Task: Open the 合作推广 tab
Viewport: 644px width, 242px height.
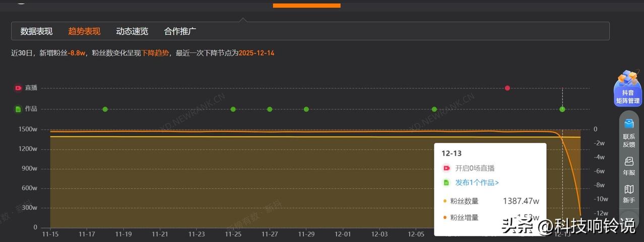Action: (180, 31)
